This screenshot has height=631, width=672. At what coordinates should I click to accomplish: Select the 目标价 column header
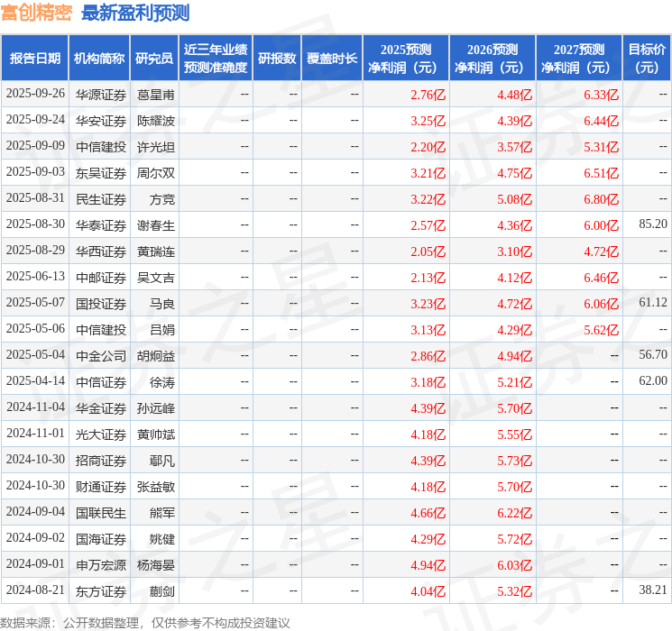tap(647, 59)
